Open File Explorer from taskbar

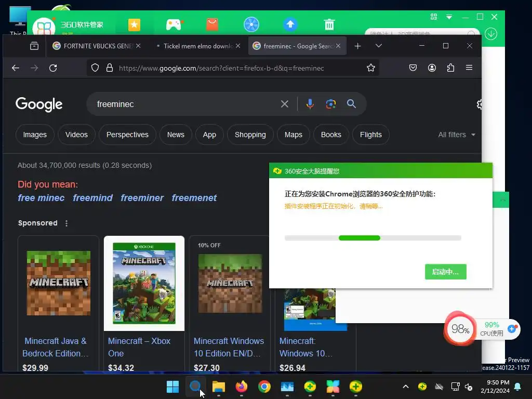point(219,387)
